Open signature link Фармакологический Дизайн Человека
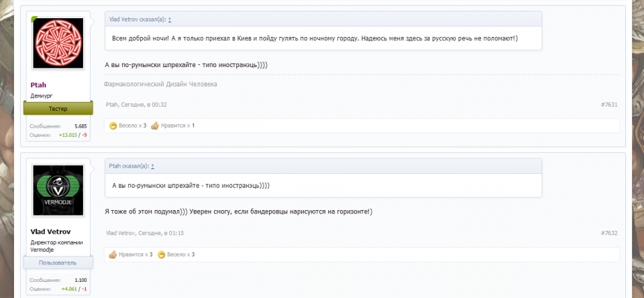 pos(161,84)
